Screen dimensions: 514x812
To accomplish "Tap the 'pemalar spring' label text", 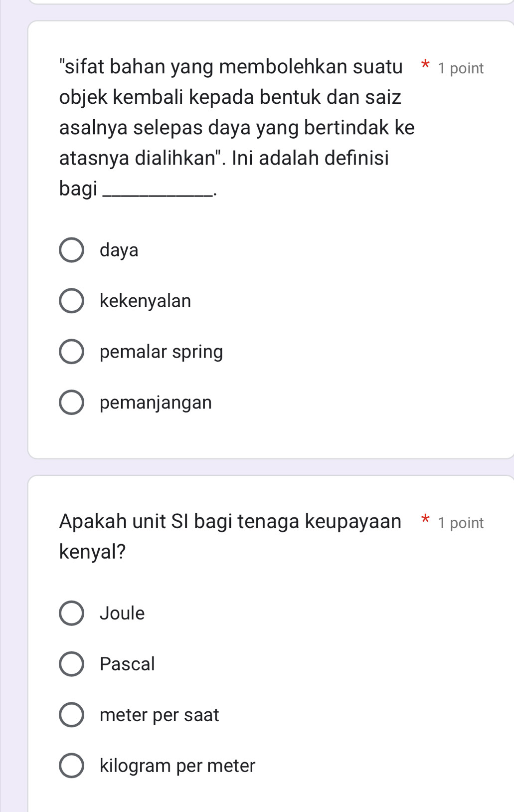I will (161, 352).
